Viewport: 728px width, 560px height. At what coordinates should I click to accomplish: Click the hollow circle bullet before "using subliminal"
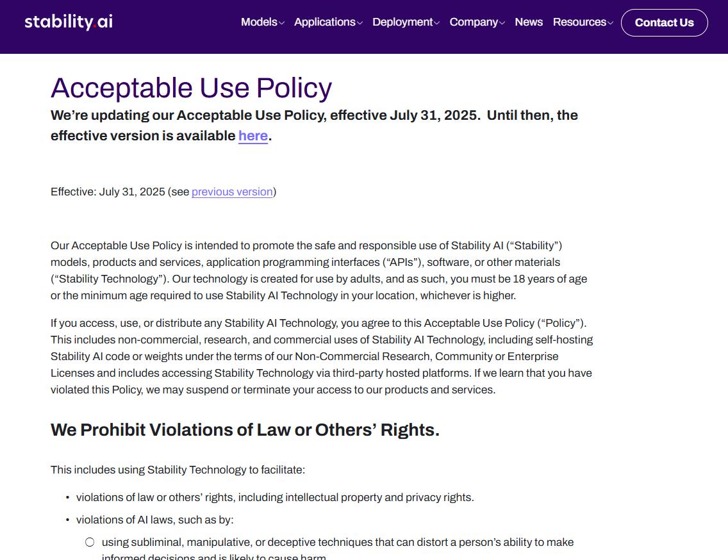coord(90,542)
